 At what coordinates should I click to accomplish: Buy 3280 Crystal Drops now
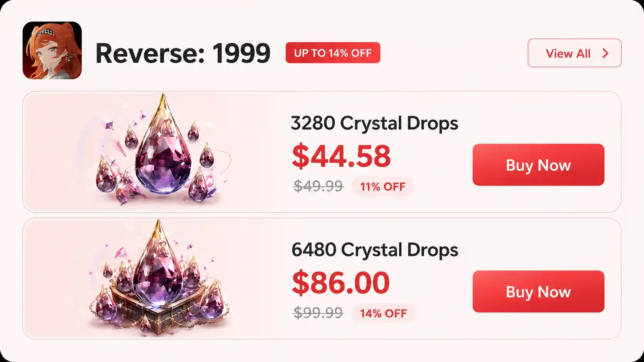pyautogui.click(x=538, y=165)
